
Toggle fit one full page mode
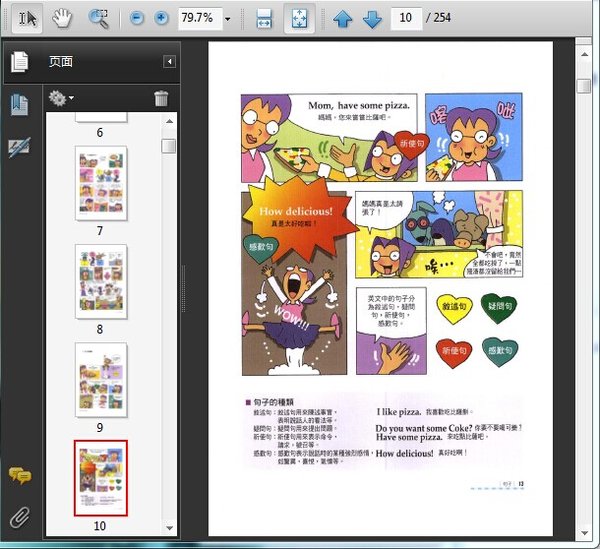tap(298, 19)
